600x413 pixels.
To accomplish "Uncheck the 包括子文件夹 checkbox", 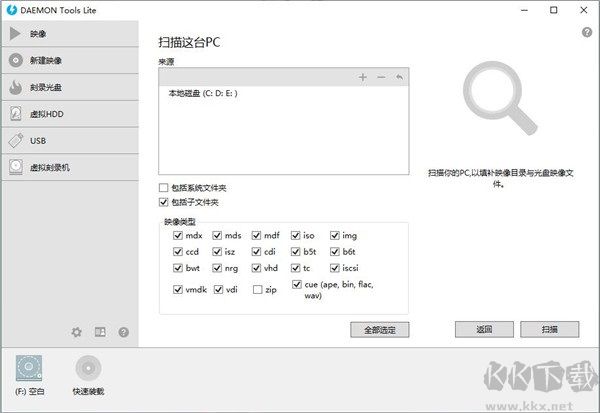I will (163, 202).
